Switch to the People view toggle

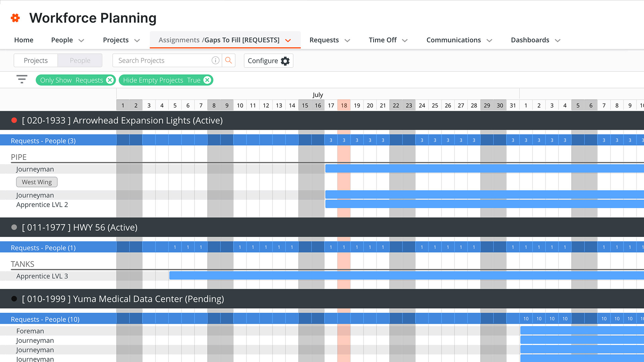(80, 60)
